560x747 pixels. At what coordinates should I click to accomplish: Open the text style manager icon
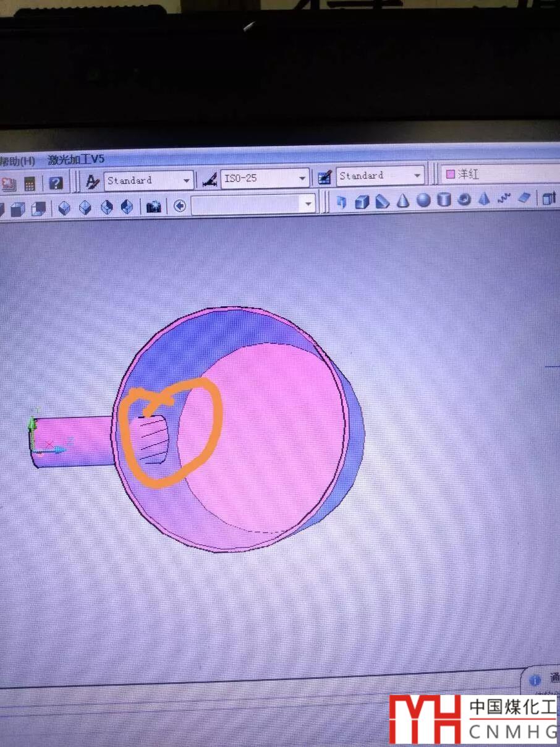pos(92,181)
